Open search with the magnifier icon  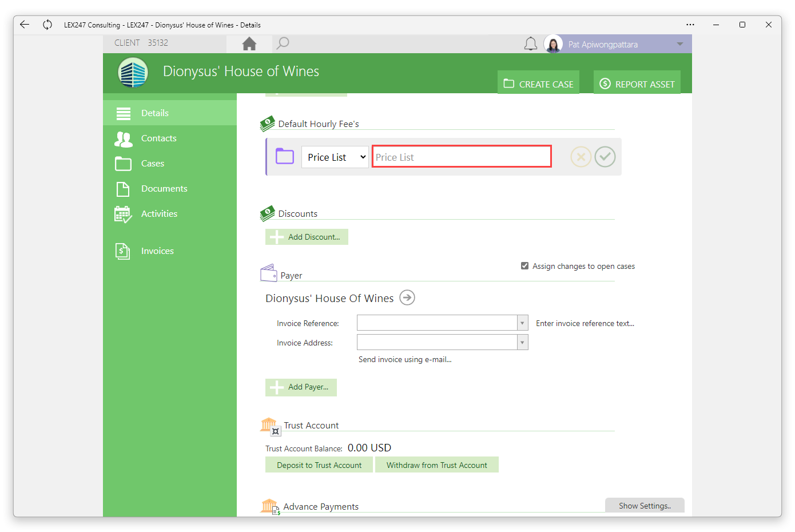(x=283, y=43)
